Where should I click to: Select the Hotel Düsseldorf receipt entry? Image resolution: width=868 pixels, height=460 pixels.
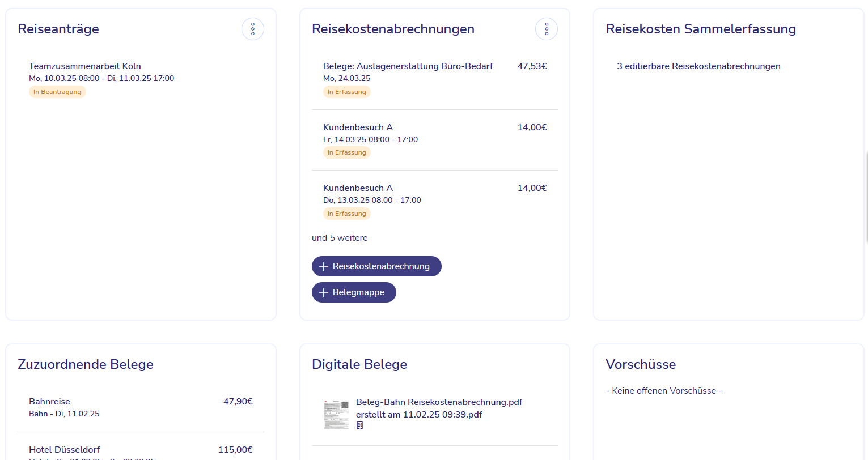[141, 450]
